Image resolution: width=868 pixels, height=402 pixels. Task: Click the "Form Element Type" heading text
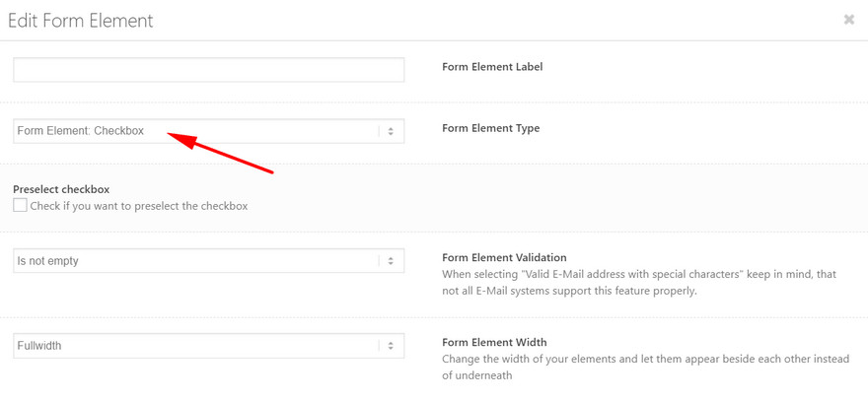490,128
